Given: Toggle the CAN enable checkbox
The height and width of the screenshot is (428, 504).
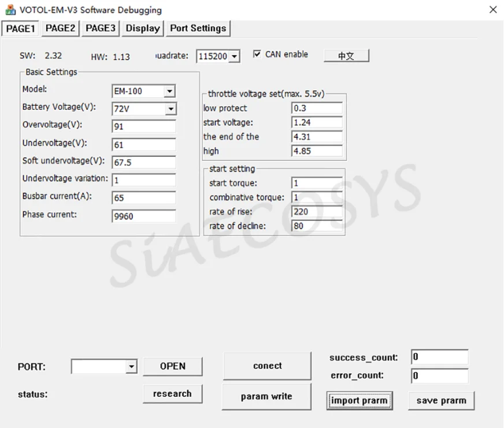Looking at the screenshot, I should click(x=257, y=54).
